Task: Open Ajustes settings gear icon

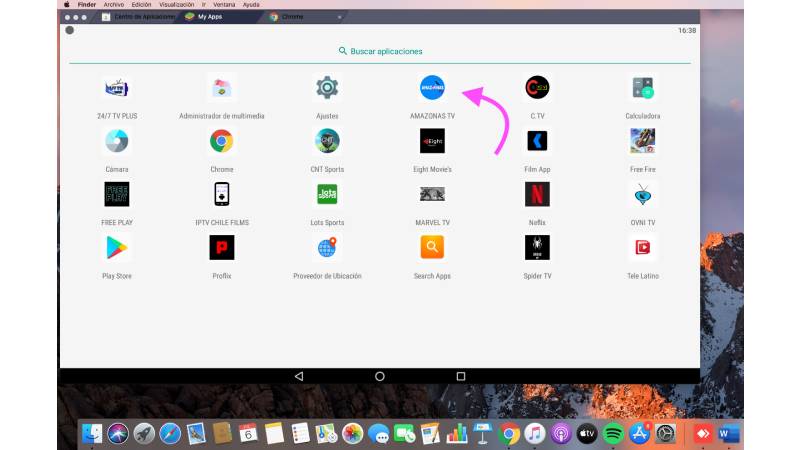Action: (327, 89)
